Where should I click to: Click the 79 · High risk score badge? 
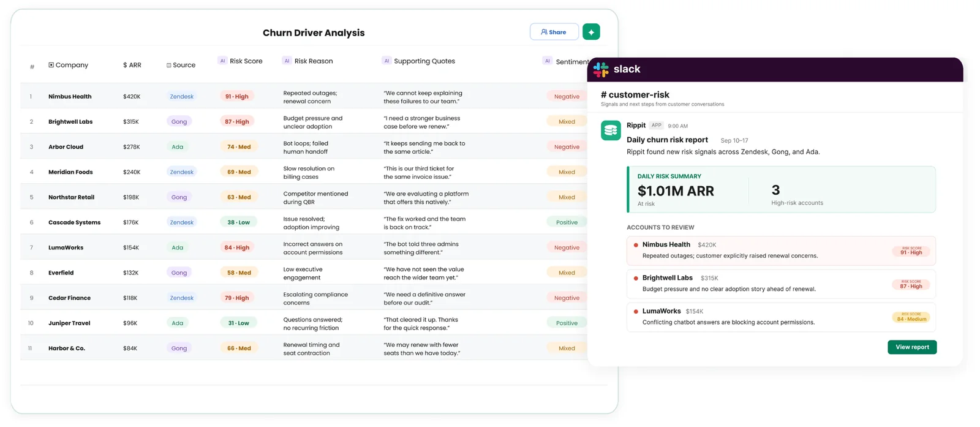237,298
